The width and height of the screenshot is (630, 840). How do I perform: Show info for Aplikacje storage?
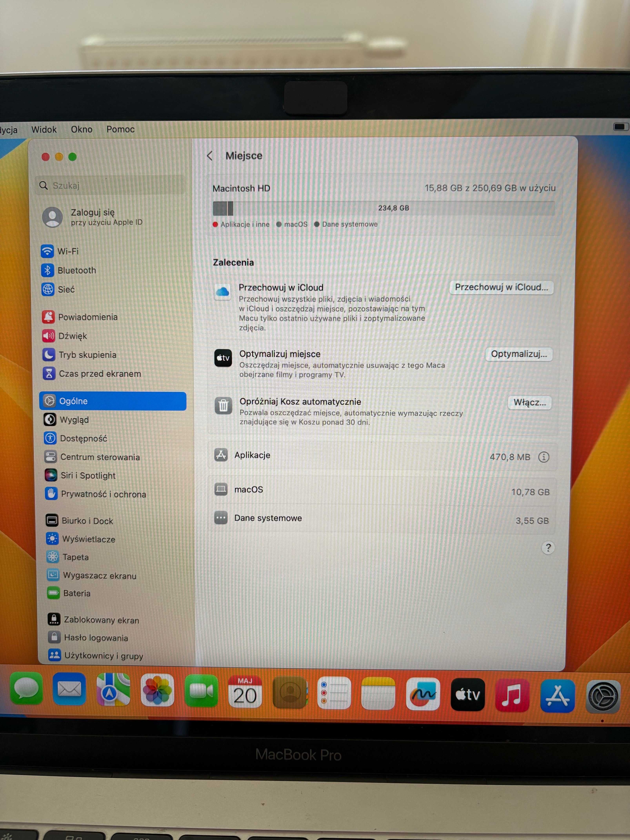[x=544, y=457]
